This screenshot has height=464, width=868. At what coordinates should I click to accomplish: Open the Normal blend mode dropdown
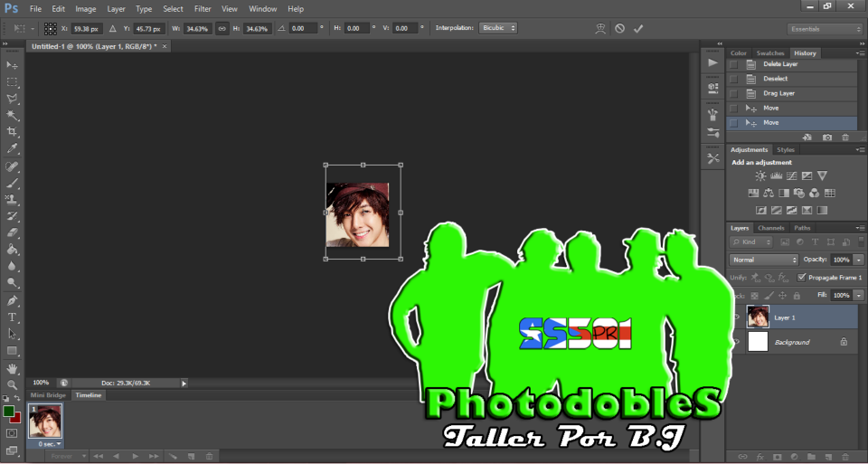point(764,260)
